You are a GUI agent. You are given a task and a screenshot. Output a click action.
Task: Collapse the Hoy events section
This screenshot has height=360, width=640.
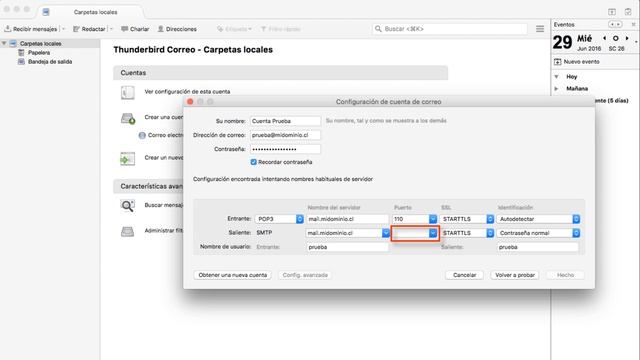(x=557, y=77)
